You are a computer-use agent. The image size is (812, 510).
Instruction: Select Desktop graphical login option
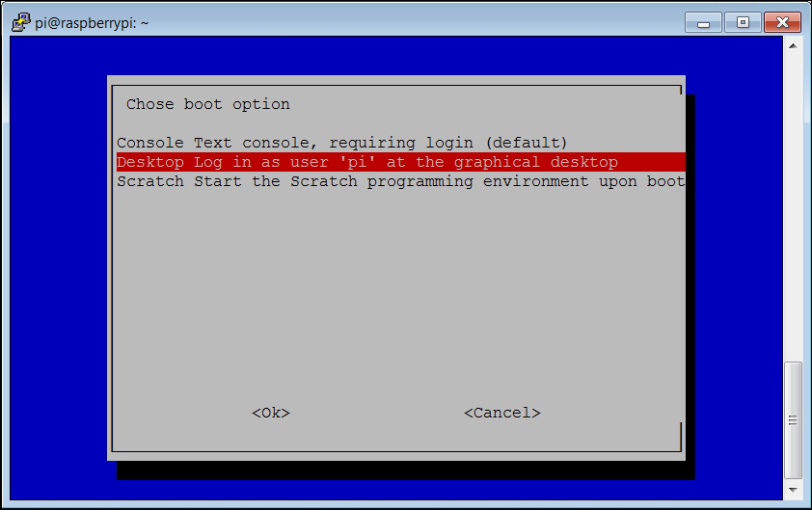401,162
